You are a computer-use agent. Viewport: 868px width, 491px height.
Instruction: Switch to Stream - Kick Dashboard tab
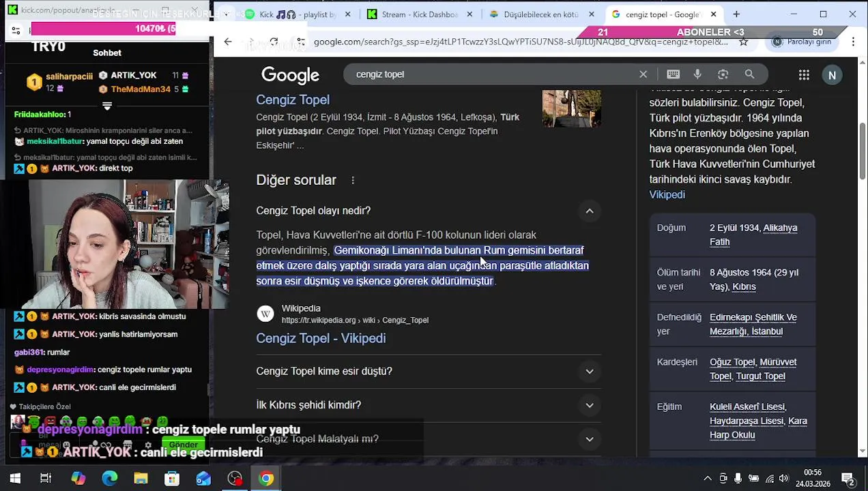click(x=419, y=14)
